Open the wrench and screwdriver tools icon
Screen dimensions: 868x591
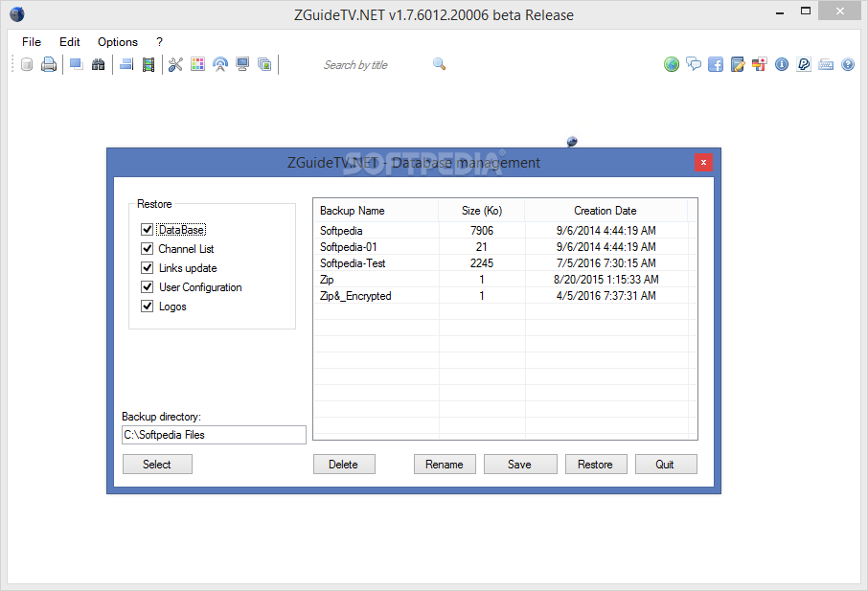175,65
